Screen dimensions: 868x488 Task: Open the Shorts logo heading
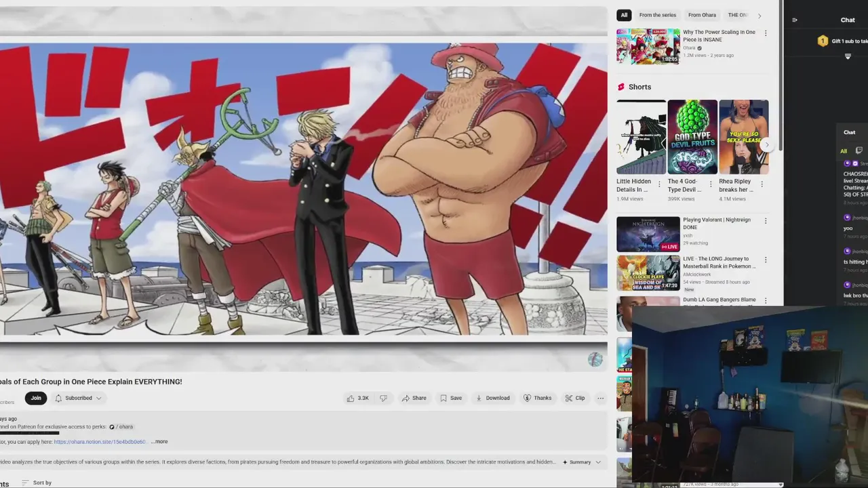click(x=633, y=87)
